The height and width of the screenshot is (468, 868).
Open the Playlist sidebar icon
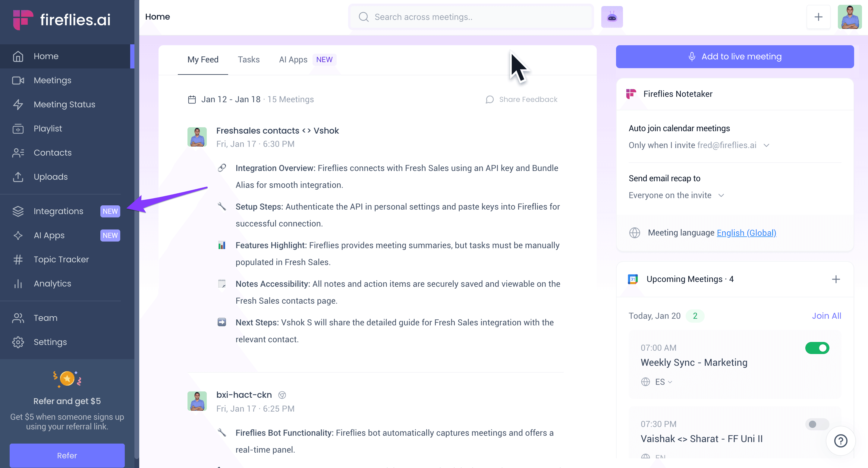pyautogui.click(x=18, y=128)
